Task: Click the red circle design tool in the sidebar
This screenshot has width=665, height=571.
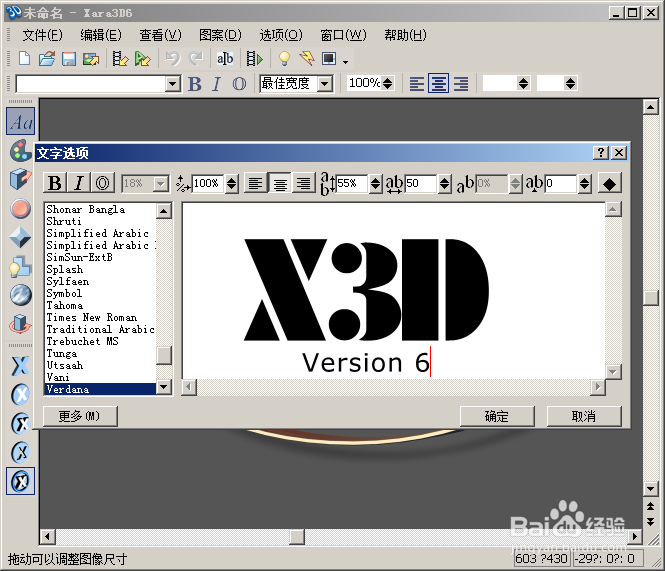Action: [20, 208]
